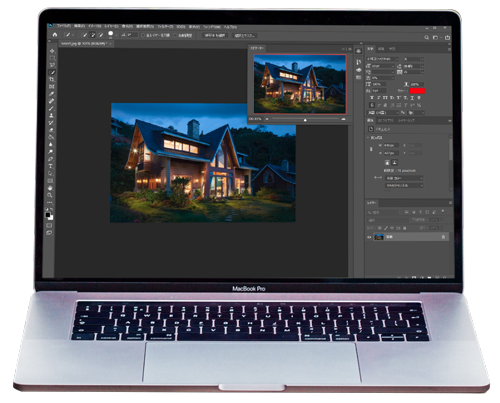Hide the background layer with eye icon

[x=369, y=237]
